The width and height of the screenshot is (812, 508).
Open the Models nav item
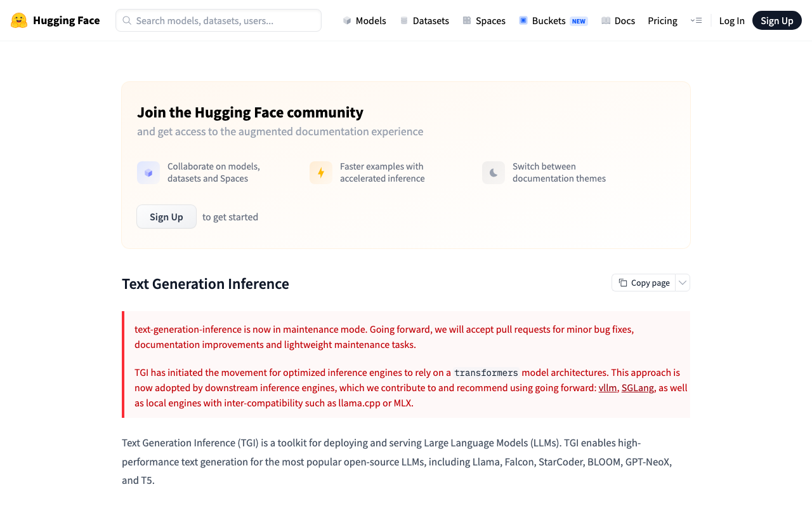tap(364, 20)
